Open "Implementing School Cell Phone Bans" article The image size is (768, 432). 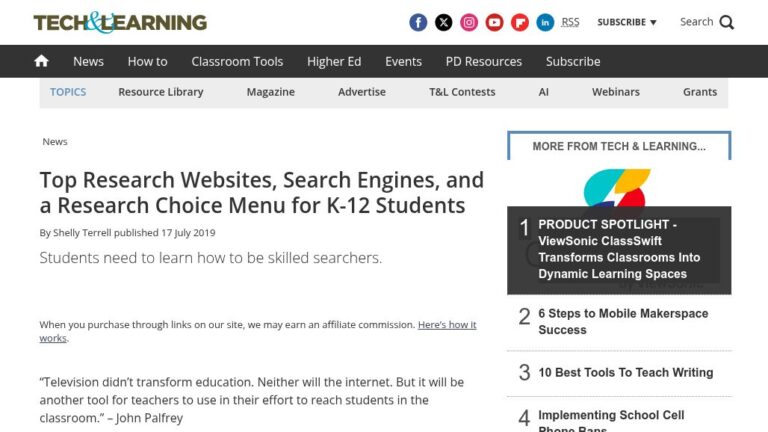point(611,421)
